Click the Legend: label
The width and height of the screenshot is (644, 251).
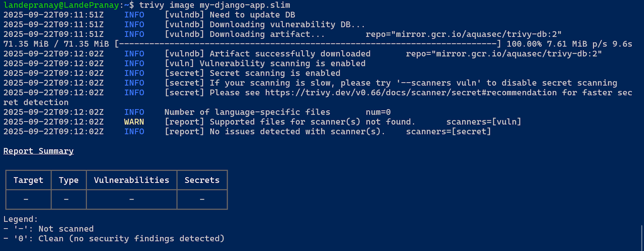pos(21,219)
